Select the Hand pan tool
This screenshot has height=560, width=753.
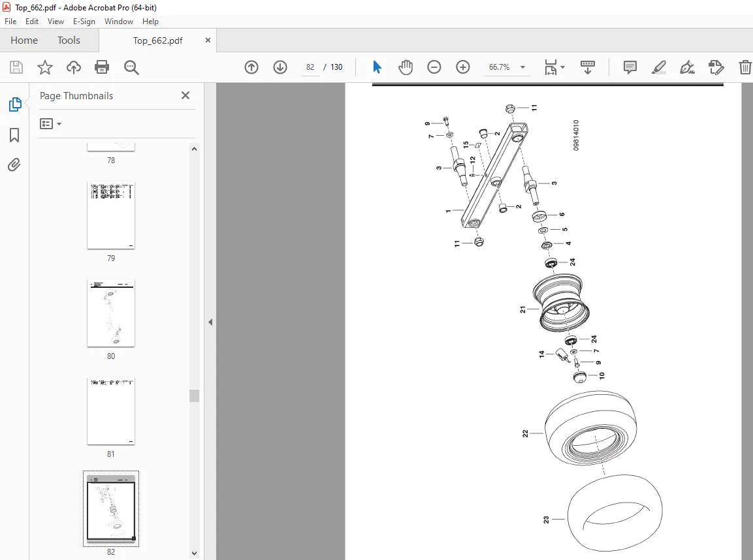pyautogui.click(x=406, y=67)
